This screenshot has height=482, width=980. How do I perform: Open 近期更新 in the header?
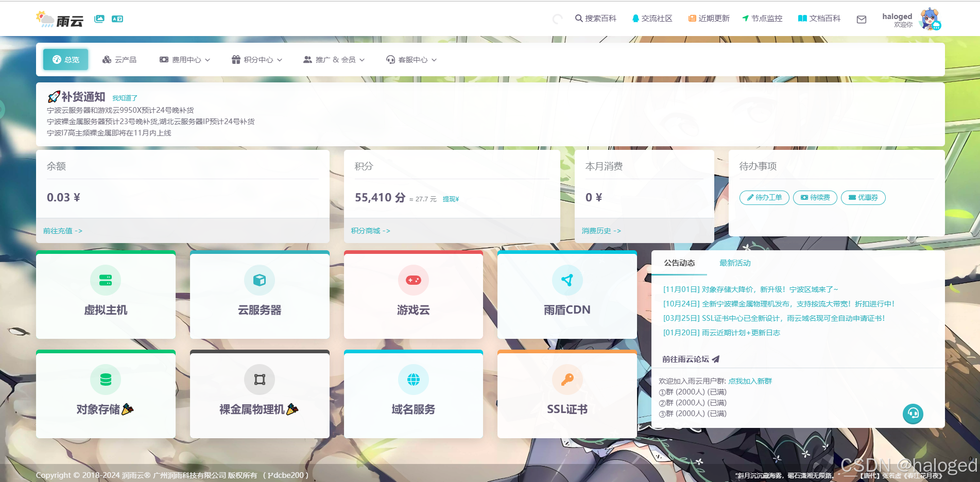709,19
